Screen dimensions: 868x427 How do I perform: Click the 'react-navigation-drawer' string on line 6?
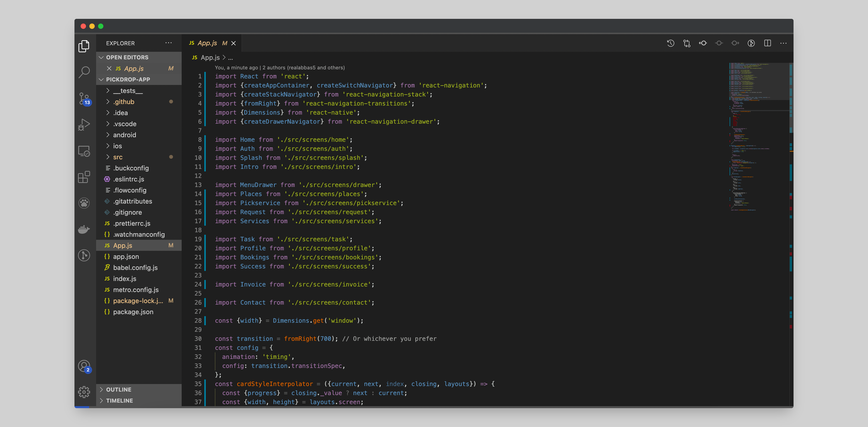coord(391,121)
